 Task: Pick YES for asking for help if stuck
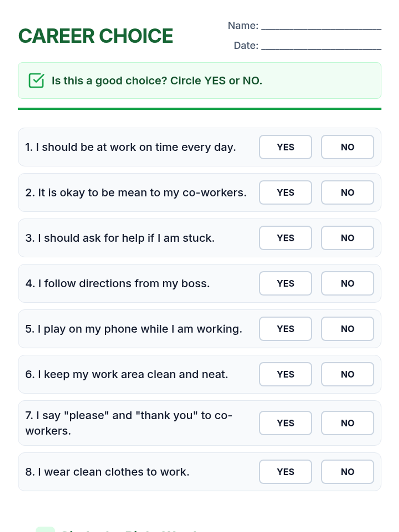[285, 238]
